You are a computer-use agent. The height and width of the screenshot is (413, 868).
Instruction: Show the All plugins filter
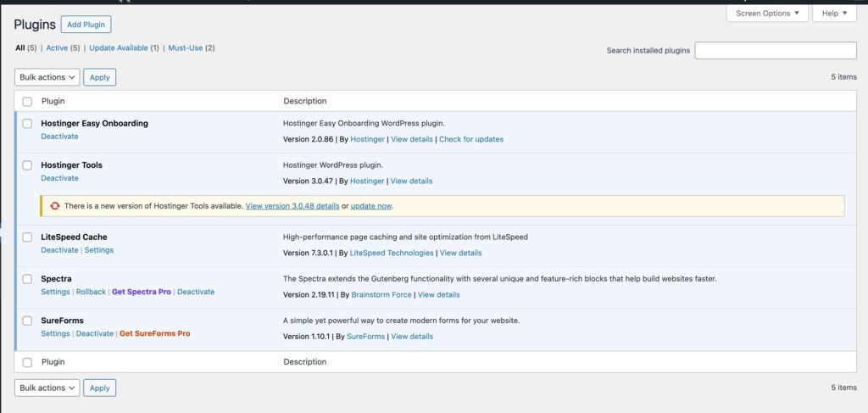tap(20, 48)
